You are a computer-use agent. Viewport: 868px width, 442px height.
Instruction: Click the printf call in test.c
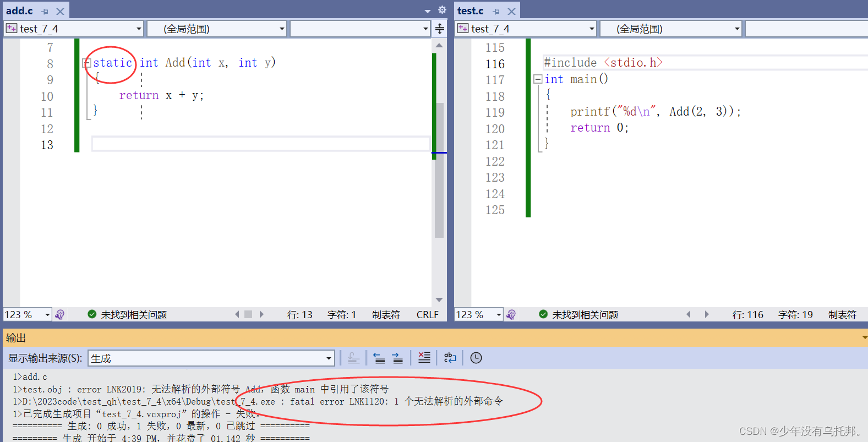pyautogui.click(x=656, y=112)
